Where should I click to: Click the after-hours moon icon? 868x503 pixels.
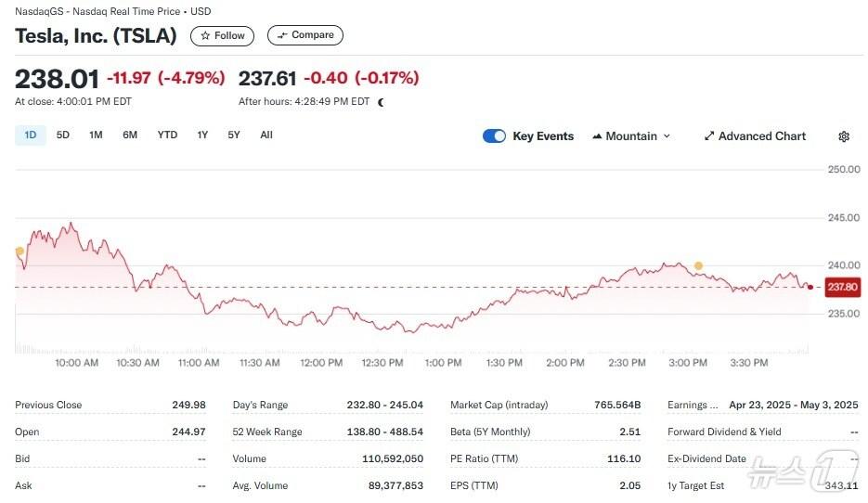(381, 102)
